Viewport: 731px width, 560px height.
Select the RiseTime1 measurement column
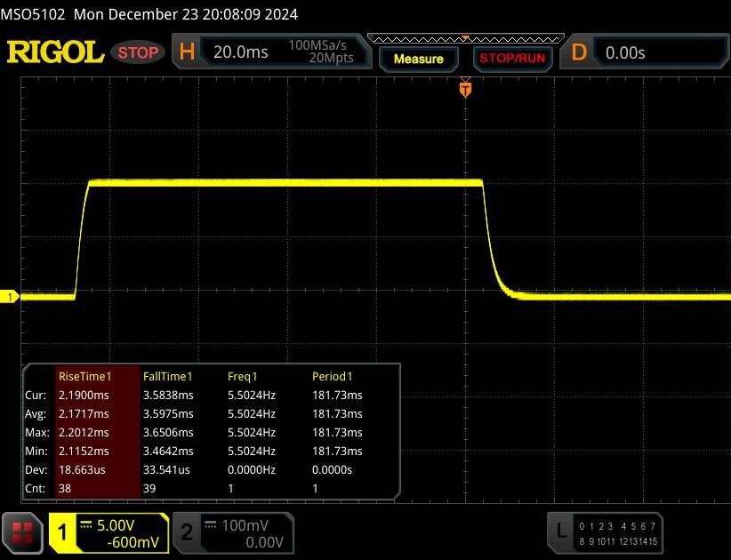click(84, 377)
